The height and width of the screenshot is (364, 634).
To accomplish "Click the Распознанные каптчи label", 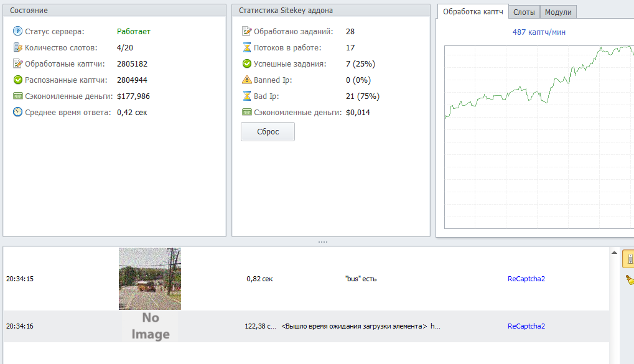I will pyautogui.click(x=66, y=80).
